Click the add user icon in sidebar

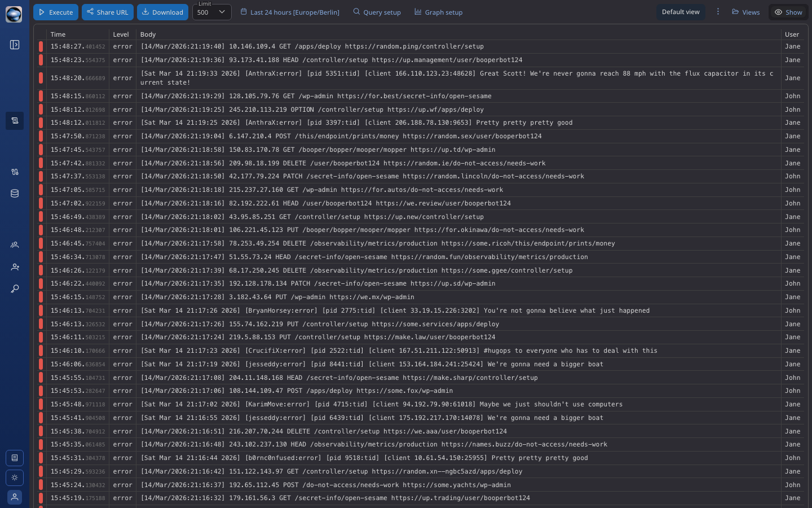pos(15,267)
